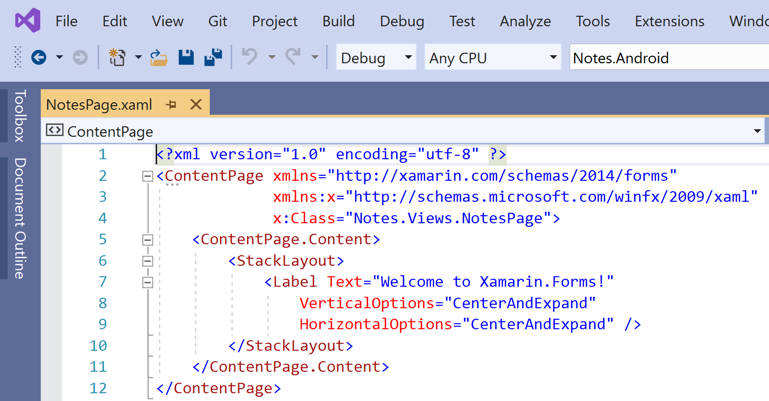
Task: Click the Open File folder icon
Action: coord(158,58)
